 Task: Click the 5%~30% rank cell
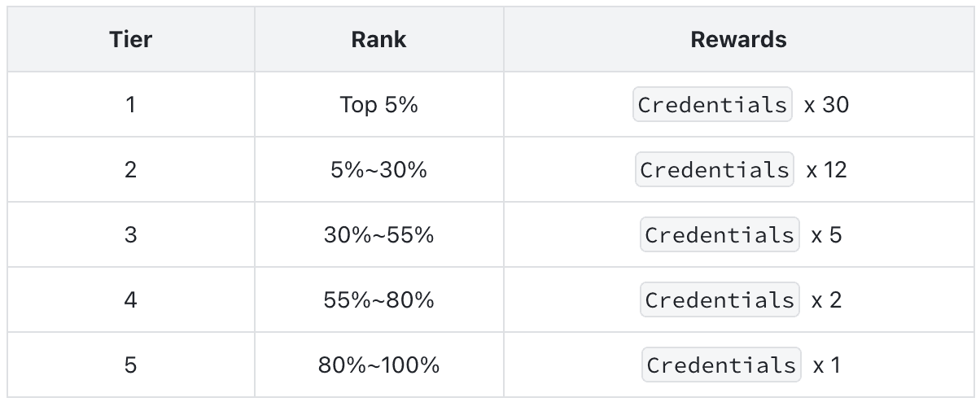(378, 169)
